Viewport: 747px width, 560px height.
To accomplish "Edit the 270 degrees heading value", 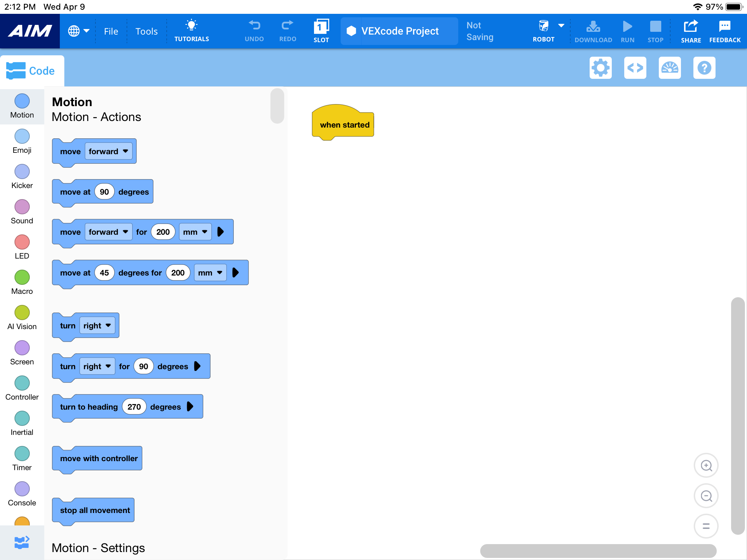I will pyautogui.click(x=134, y=407).
